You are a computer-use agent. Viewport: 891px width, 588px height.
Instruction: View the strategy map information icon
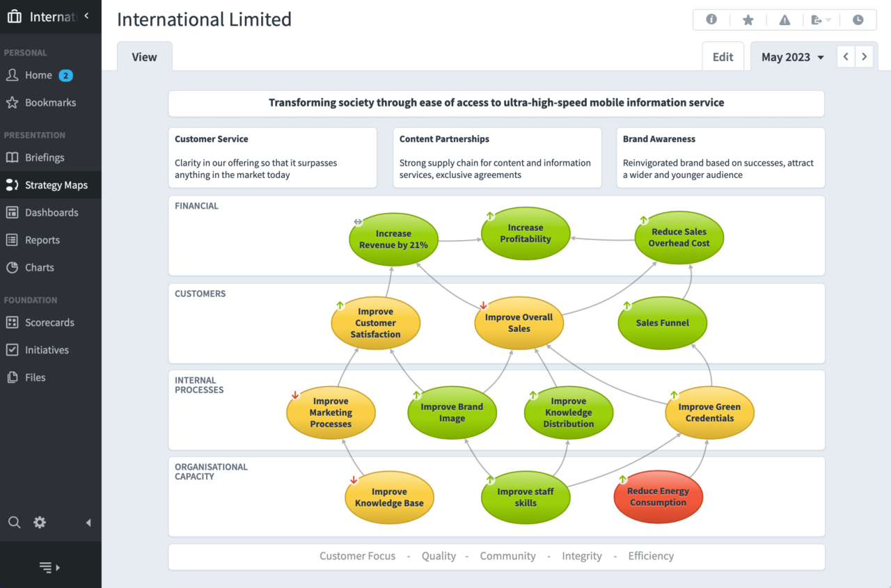click(x=711, y=19)
